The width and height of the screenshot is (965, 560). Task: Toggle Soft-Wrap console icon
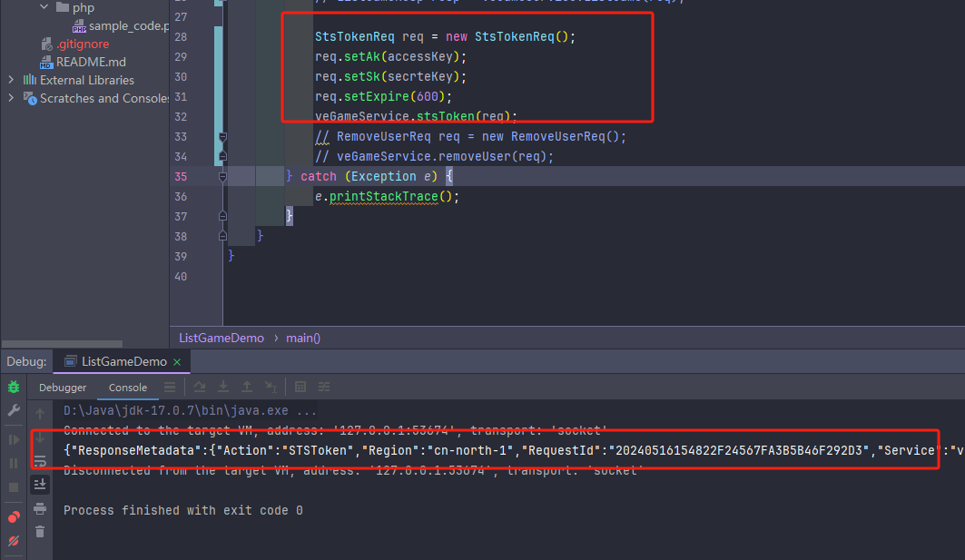[40, 461]
